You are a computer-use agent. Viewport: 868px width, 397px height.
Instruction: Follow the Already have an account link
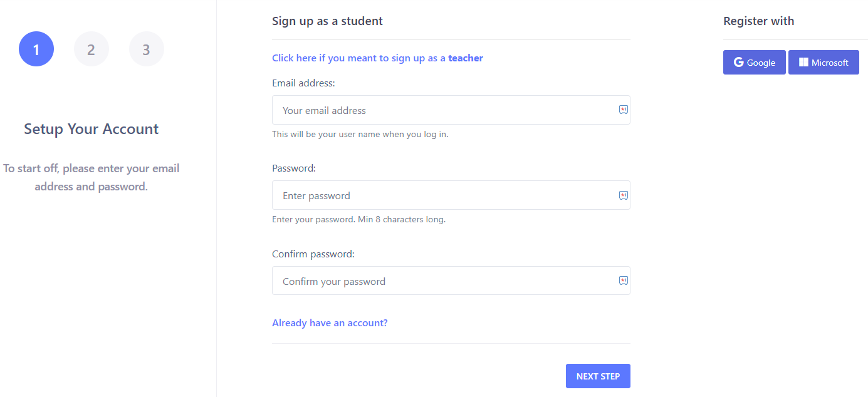(330, 323)
